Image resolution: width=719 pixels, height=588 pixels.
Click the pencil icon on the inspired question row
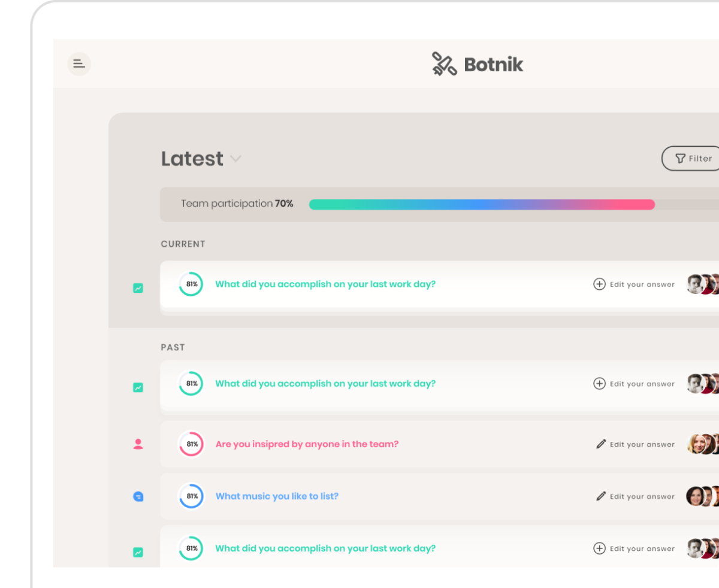601,444
